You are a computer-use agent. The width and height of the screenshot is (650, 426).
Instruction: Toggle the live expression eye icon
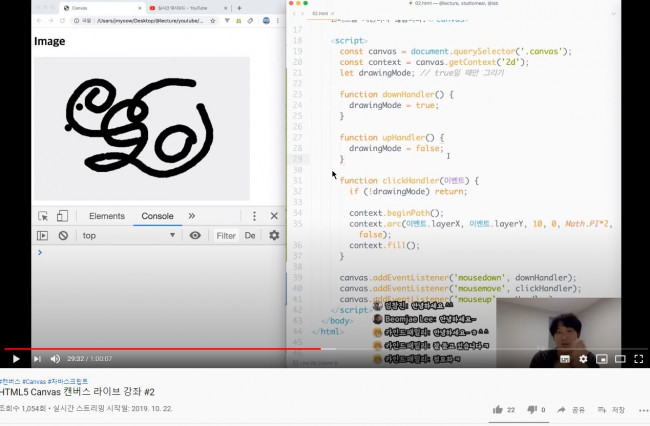point(195,235)
